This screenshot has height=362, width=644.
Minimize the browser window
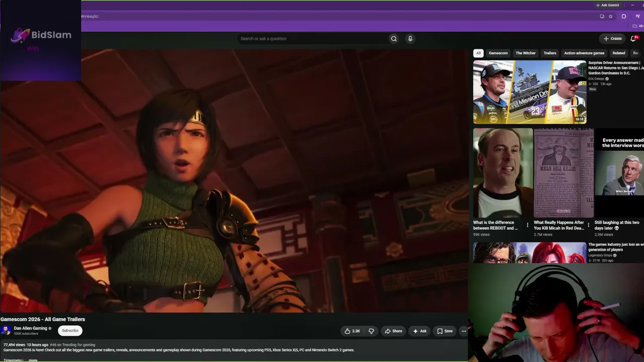(632, 5)
